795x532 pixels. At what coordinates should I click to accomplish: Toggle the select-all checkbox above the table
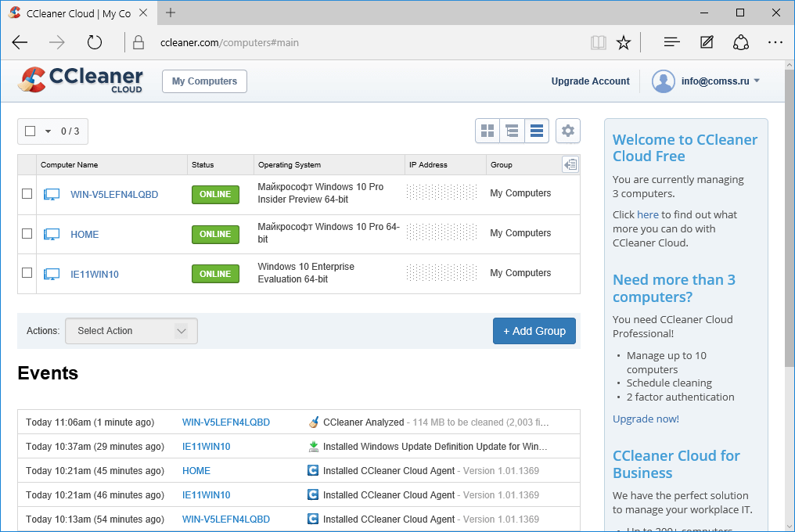tap(31, 131)
